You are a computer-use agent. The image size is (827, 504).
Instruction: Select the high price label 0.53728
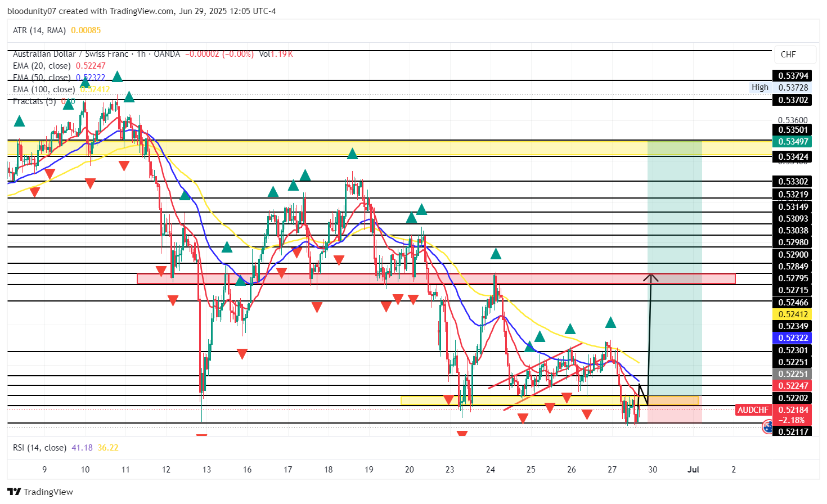793,87
